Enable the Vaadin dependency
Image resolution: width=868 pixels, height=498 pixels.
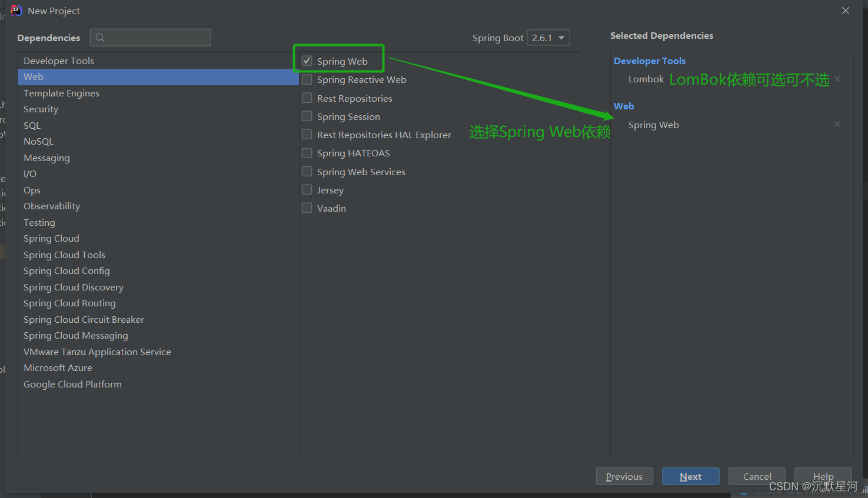(307, 208)
